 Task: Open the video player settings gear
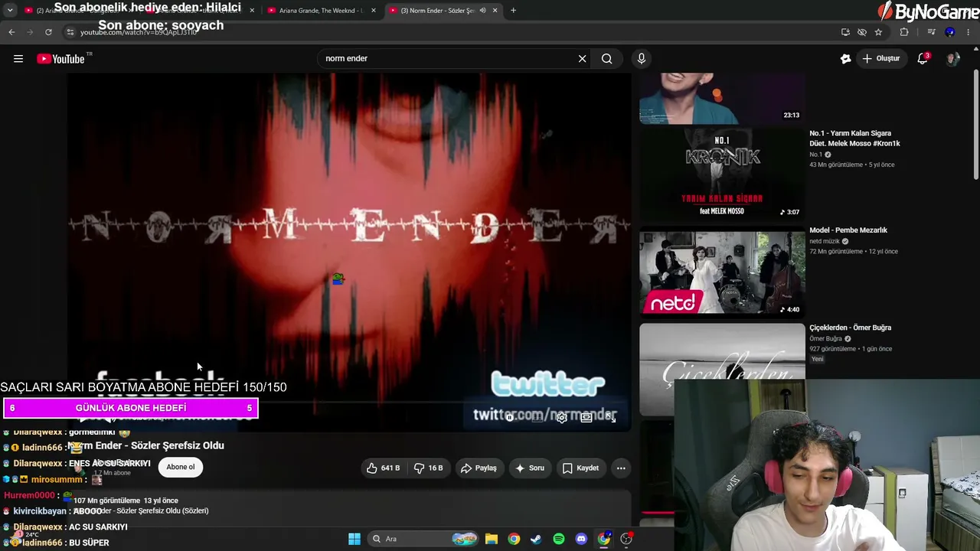(561, 418)
